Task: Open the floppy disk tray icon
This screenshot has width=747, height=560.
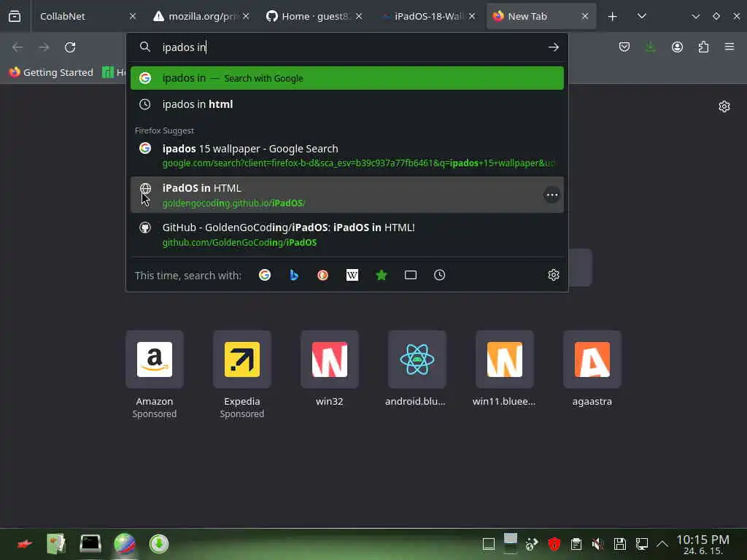Action: pos(619,544)
